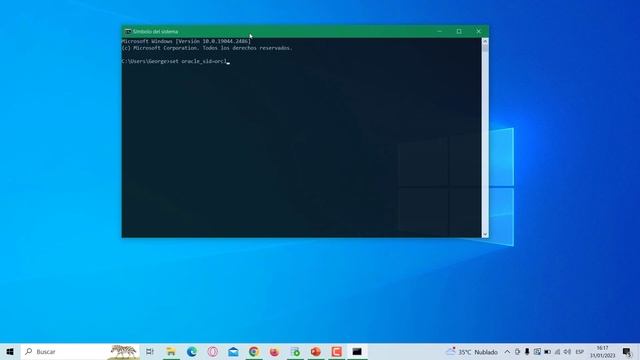Screen dimensions: 640x360
Task: Launch Google Chrome from the taskbar
Action: 254,351
